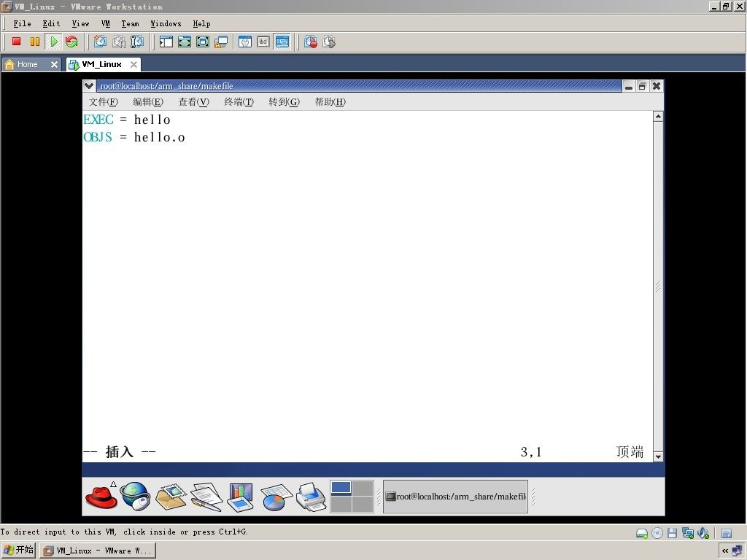The height and width of the screenshot is (560, 747).
Task: Suspend the virtual machine with the pause icon
Action: click(35, 42)
